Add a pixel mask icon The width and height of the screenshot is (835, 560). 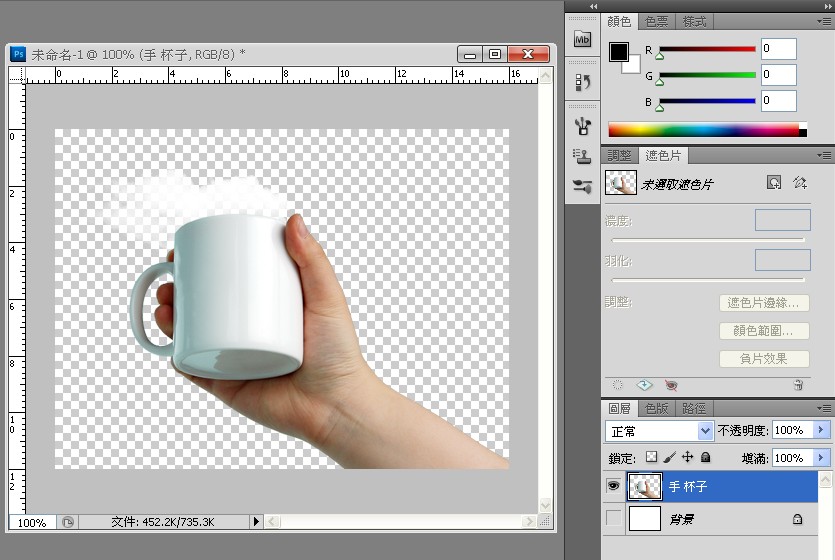(x=774, y=183)
